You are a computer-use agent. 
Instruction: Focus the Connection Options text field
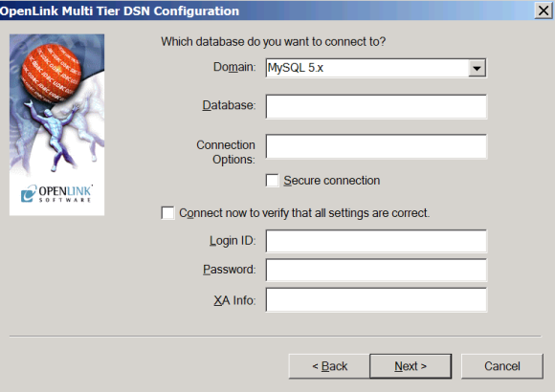pos(376,146)
